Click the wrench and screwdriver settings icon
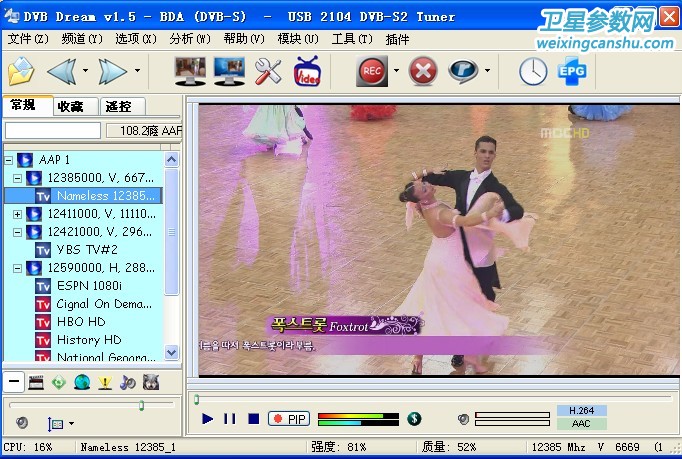682x459 pixels. (x=268, y=71)
